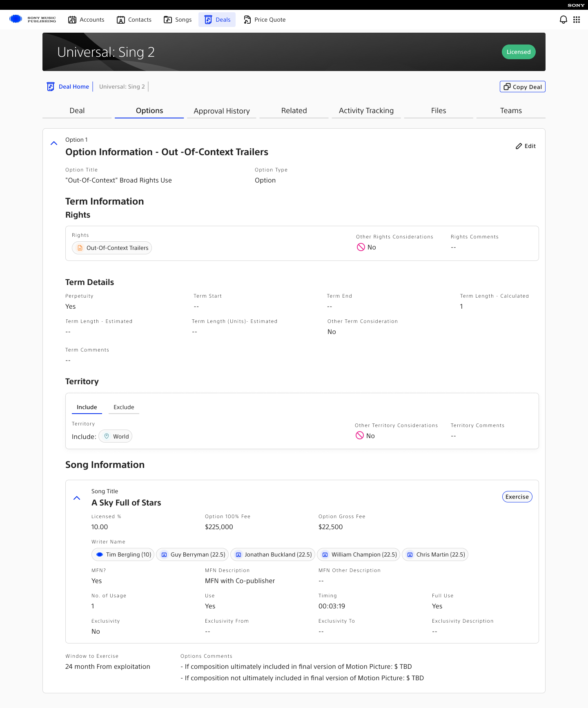Click the Universal: Sing 2 breadcrumb

(x=122, y=87)
